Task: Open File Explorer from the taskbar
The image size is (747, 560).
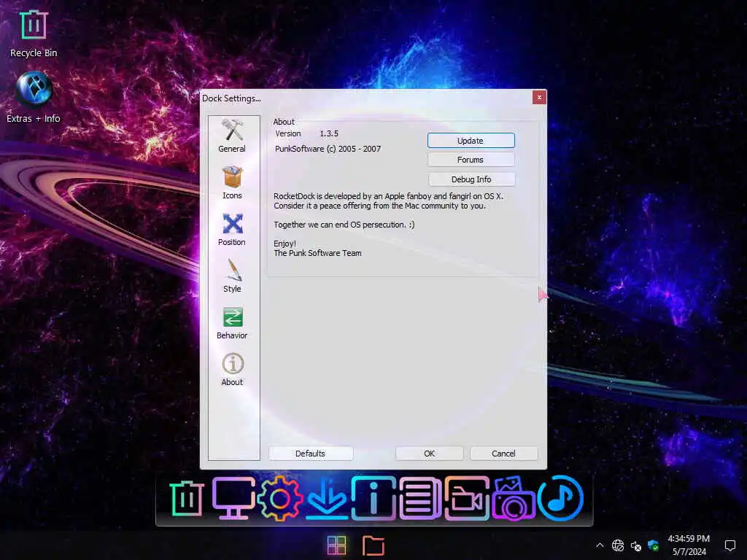Action: [x=373, y=545]
